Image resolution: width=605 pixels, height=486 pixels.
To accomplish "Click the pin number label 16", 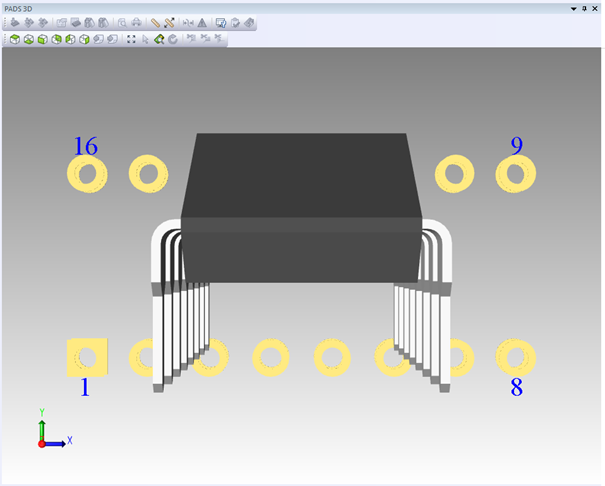I will (x=86, y=146).
